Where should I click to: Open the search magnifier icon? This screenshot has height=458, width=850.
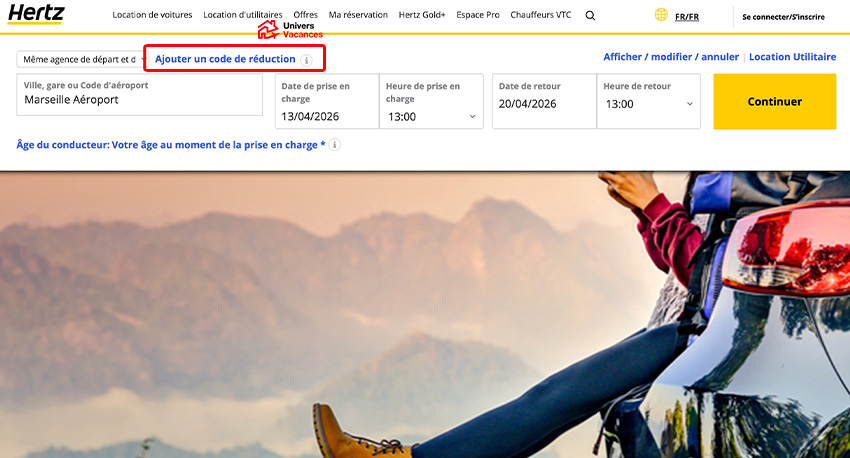coord(590,15)
